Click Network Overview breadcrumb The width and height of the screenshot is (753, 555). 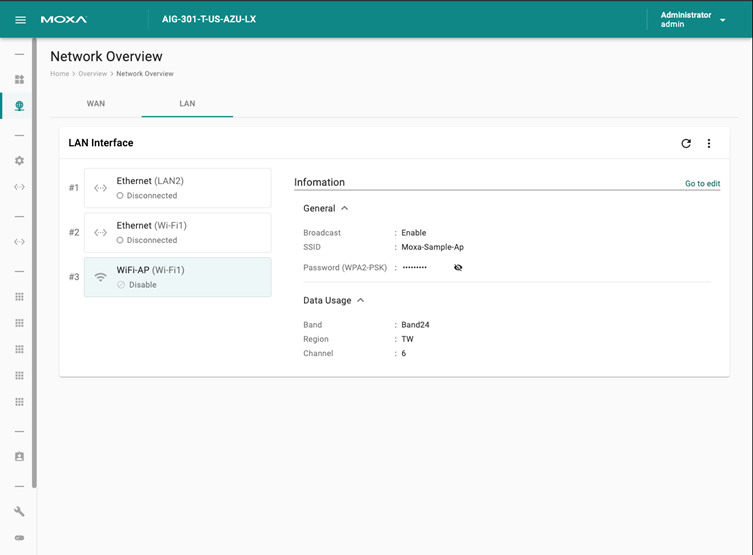point(145,73)
